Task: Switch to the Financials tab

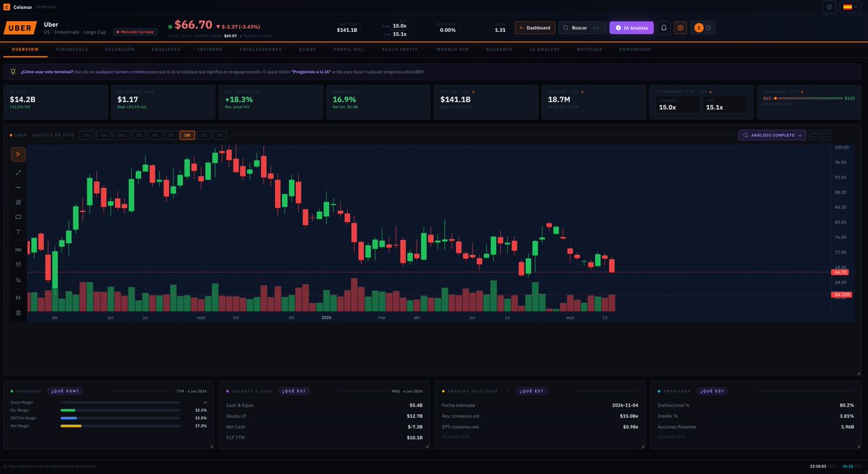Action: tap(72, 49)
